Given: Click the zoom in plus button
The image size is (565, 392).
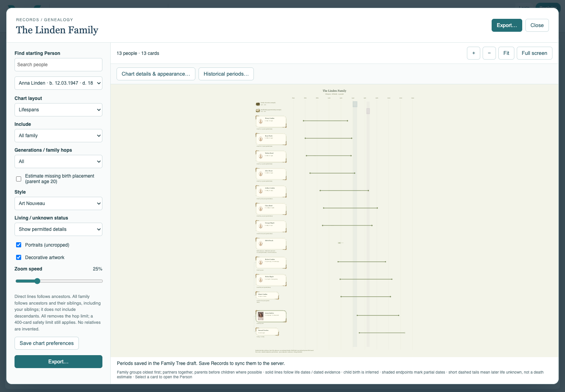Looking at the screenshot, I should pos(474,53).
